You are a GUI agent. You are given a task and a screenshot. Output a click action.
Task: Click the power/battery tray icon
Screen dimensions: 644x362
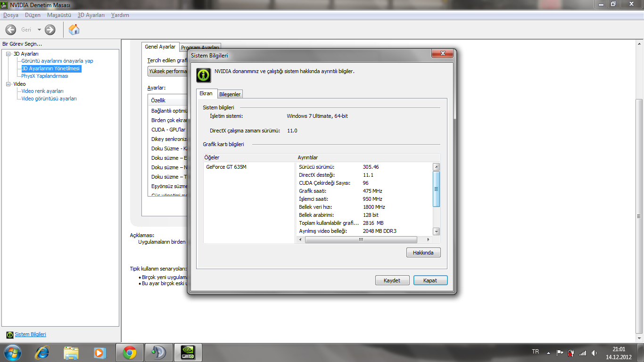click(x=571, y=353)
